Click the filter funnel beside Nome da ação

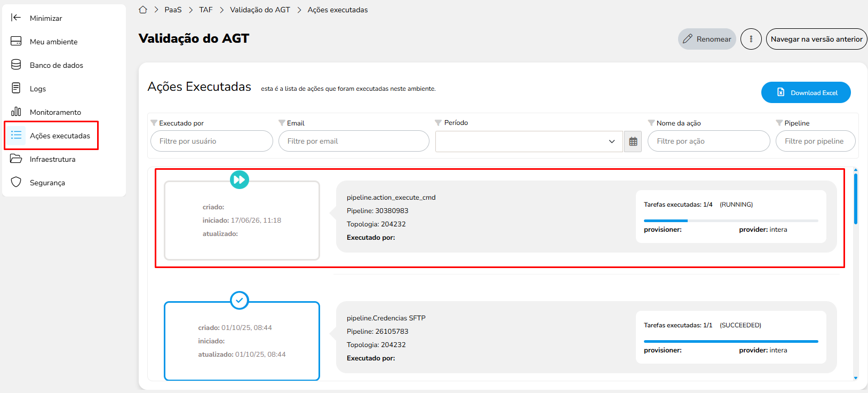click(x=651, y=123)
